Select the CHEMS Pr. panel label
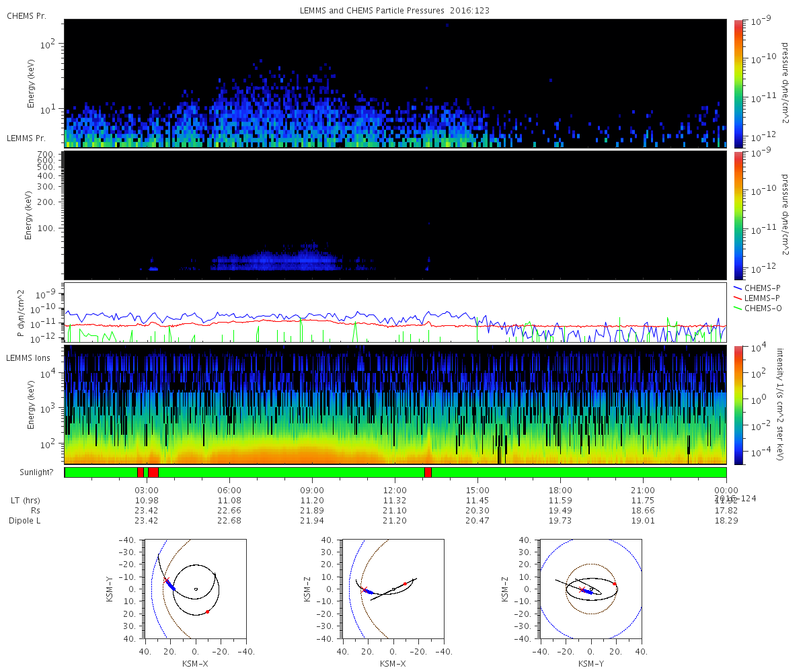The width and height of the screenshot is (807, 672). point(26,15)
